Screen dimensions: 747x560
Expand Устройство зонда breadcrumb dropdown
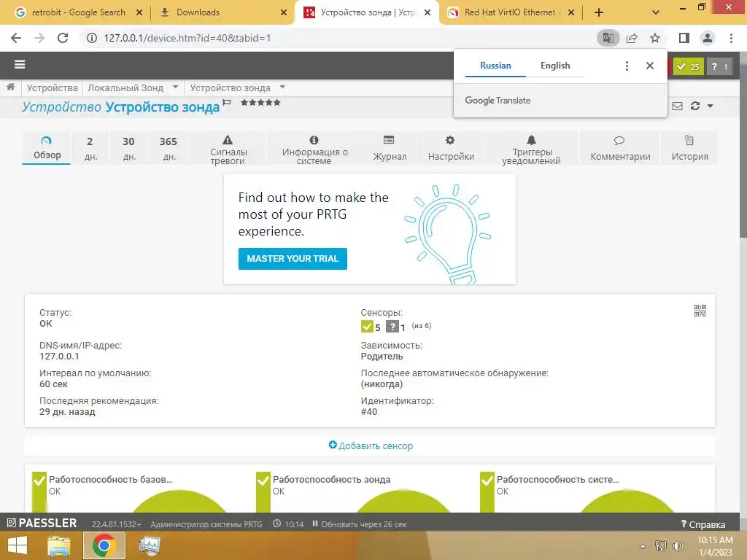(x=282, y=87)
